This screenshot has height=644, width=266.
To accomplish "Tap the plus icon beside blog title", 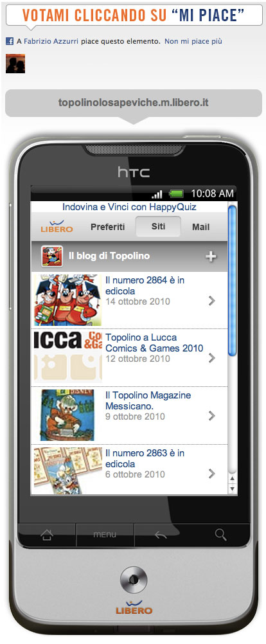I will coord(211,256).
